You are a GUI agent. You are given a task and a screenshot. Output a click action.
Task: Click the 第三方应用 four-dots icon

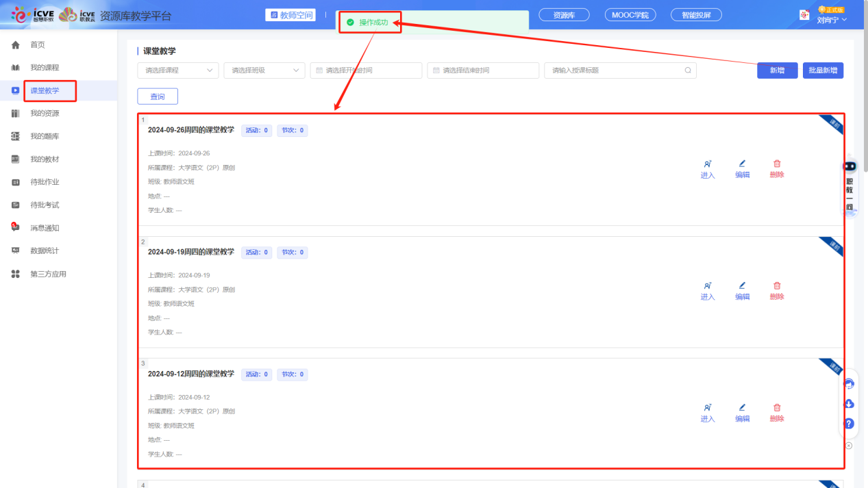tap(16, 274)
